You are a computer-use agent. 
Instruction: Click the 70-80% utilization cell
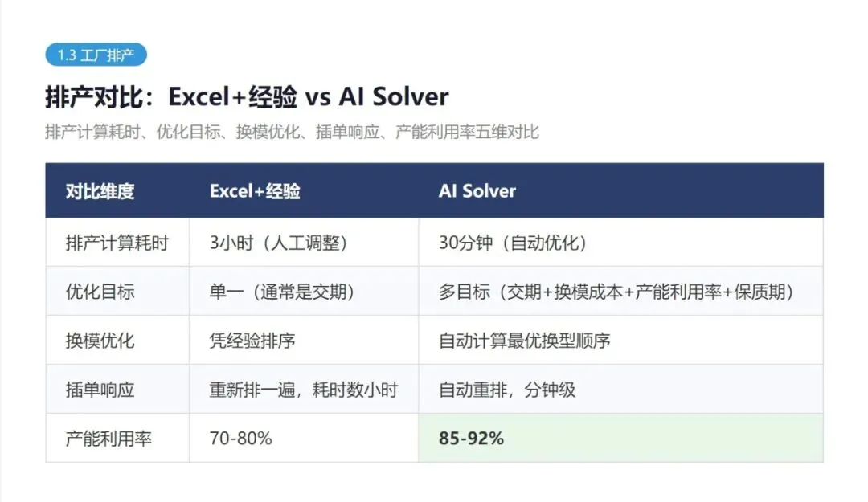click(x=304, y=438)
